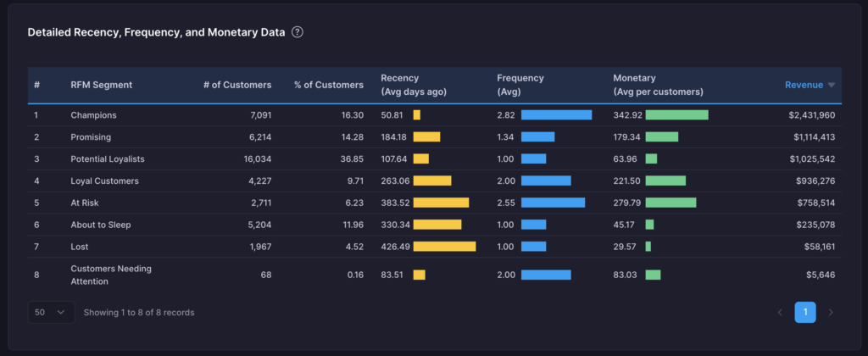Image resolution: width=868 pixels, height=356 pixels.
Task: Click the # index column header
Action: click(x=36, y=86)
